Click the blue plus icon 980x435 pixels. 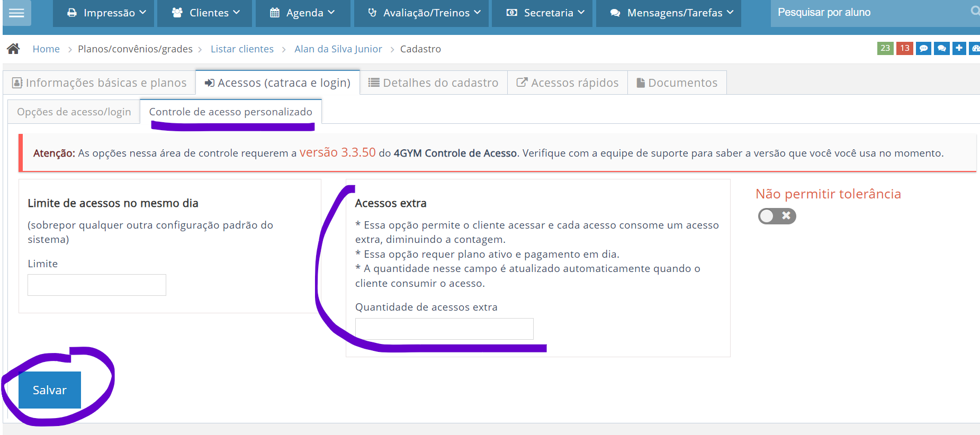959,48
